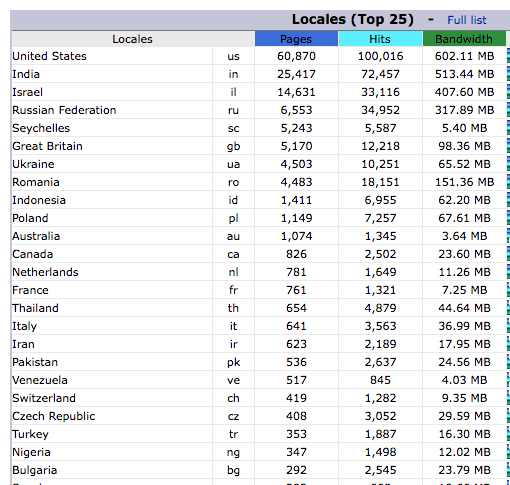510x485 pixels.
Task: Select hits value '100,016'
Action: coord(380,56)
